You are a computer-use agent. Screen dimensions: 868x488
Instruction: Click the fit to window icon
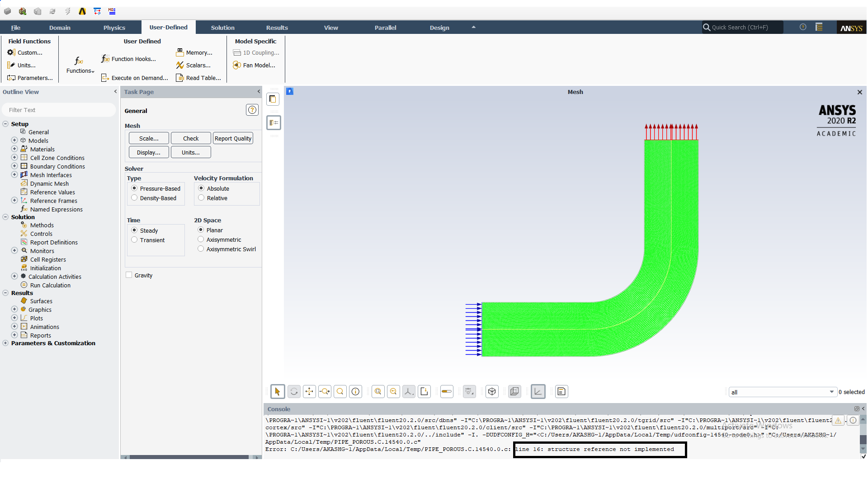coord(378,392)
